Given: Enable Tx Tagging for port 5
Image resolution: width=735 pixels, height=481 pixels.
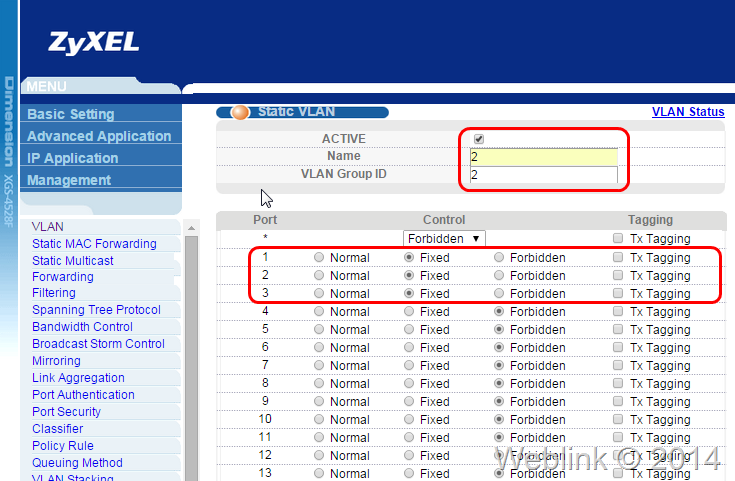Looking at the screenshot, I should 618,329.
